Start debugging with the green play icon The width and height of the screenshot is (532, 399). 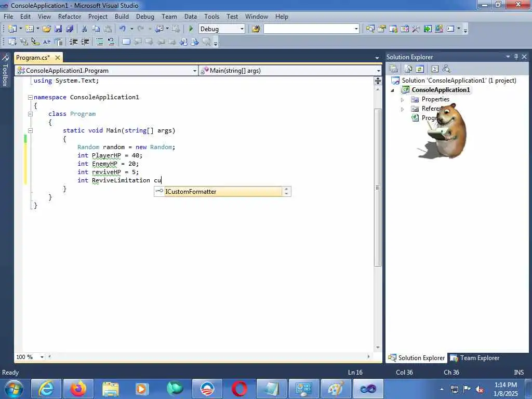point(191,29)
